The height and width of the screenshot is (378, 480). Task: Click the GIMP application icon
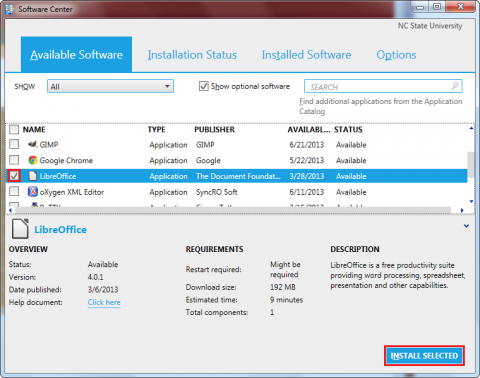(x=32, y=144)
